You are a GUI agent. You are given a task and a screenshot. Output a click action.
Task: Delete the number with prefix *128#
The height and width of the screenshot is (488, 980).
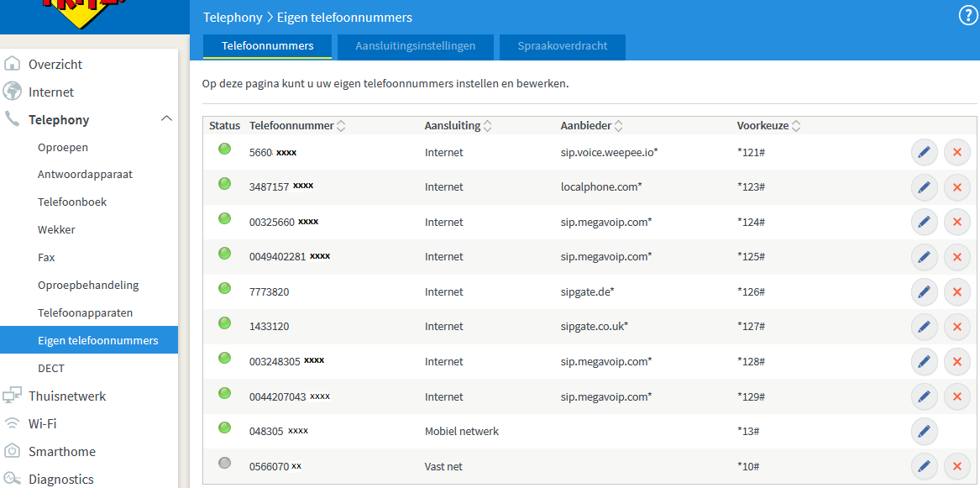click(x=956, y=362)
